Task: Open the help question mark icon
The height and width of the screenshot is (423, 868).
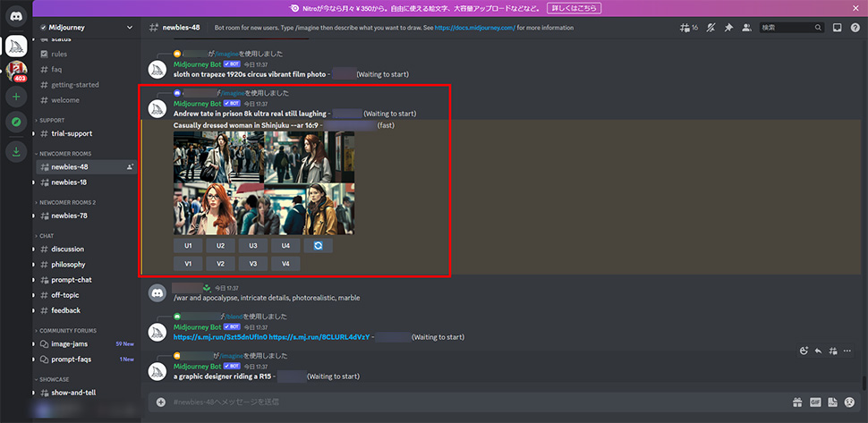Action: click(x=855, y=28)
